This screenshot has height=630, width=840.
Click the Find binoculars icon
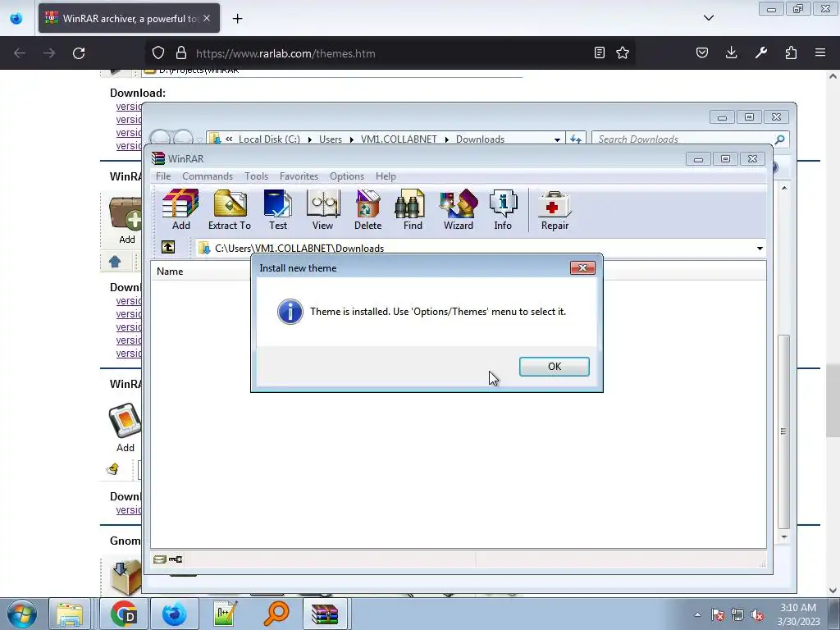tap(413, 209)
